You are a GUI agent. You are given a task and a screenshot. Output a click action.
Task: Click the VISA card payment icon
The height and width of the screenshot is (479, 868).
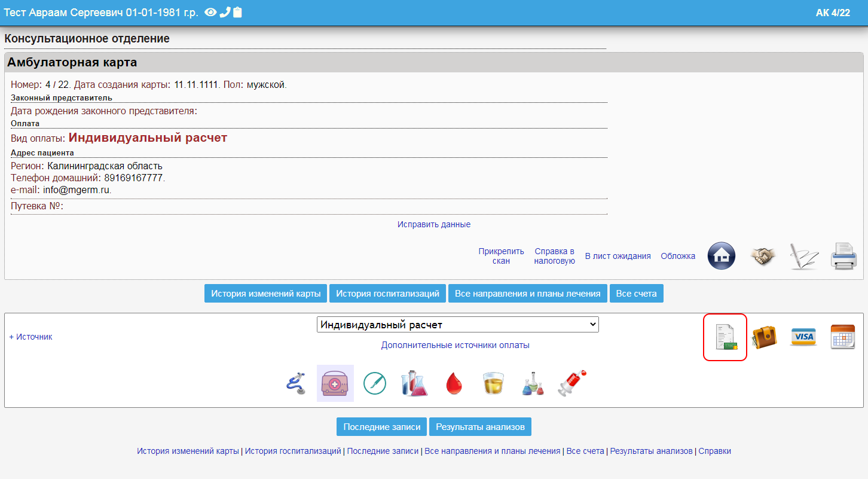pos(803,337)
